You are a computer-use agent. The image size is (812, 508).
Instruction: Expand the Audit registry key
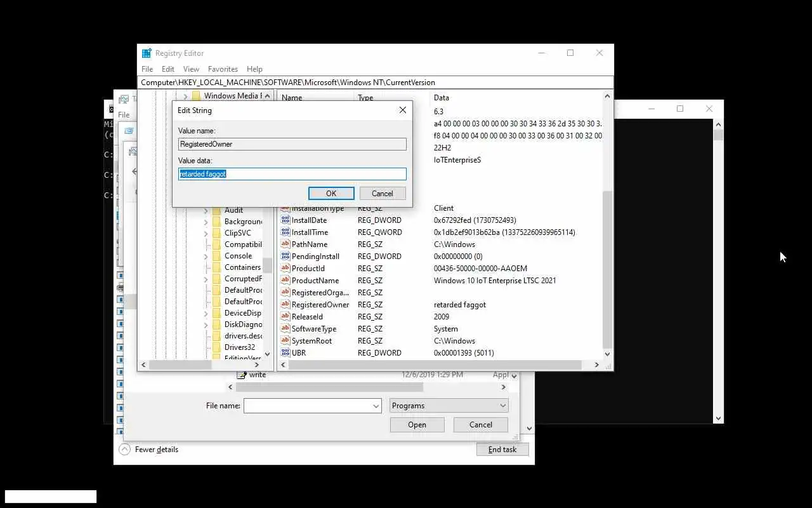click(x=206, y=210)
